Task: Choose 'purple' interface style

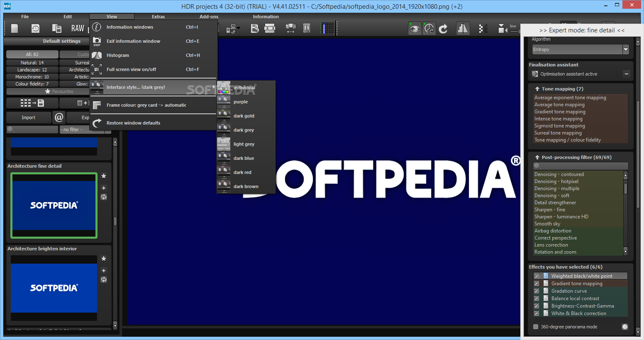Action: pos(246,102)
